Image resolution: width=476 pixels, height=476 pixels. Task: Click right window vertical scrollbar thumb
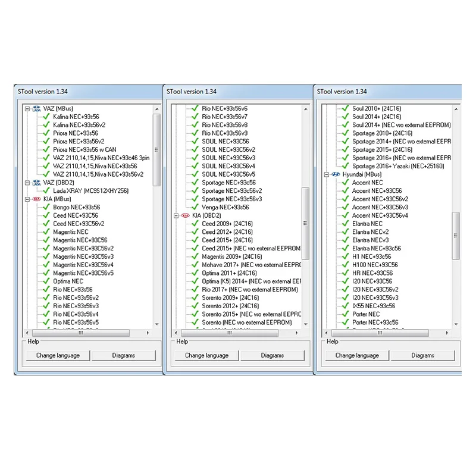(x=456, y=236)
